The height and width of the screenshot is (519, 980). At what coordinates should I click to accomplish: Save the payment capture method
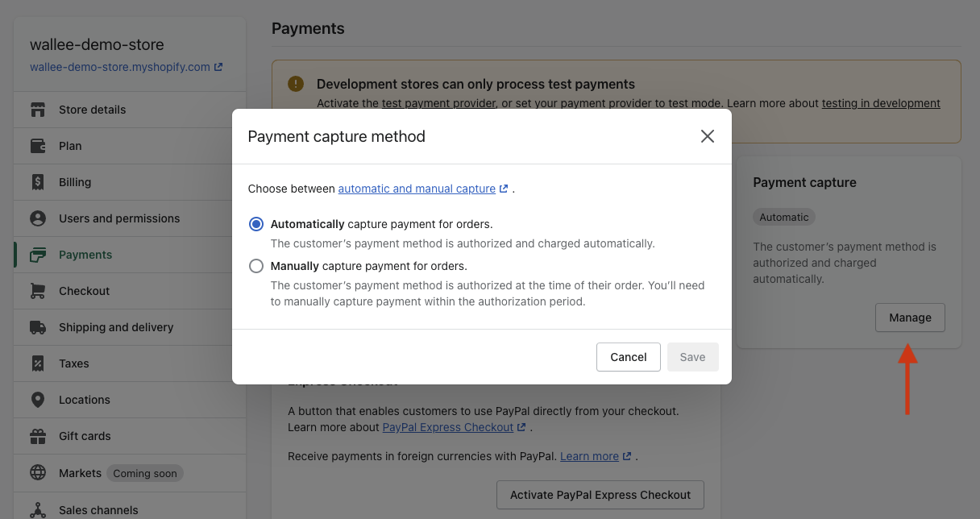692,356
